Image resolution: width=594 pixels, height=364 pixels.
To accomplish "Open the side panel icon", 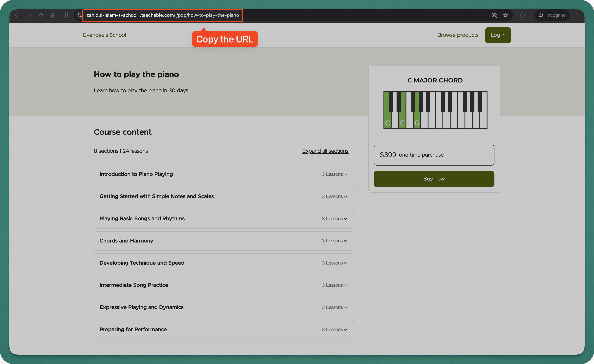I will click(x=65, y=15).
